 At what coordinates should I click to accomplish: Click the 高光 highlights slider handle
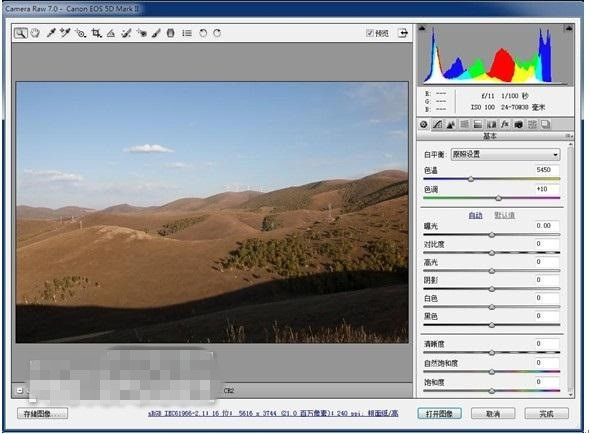pos(492,271)
